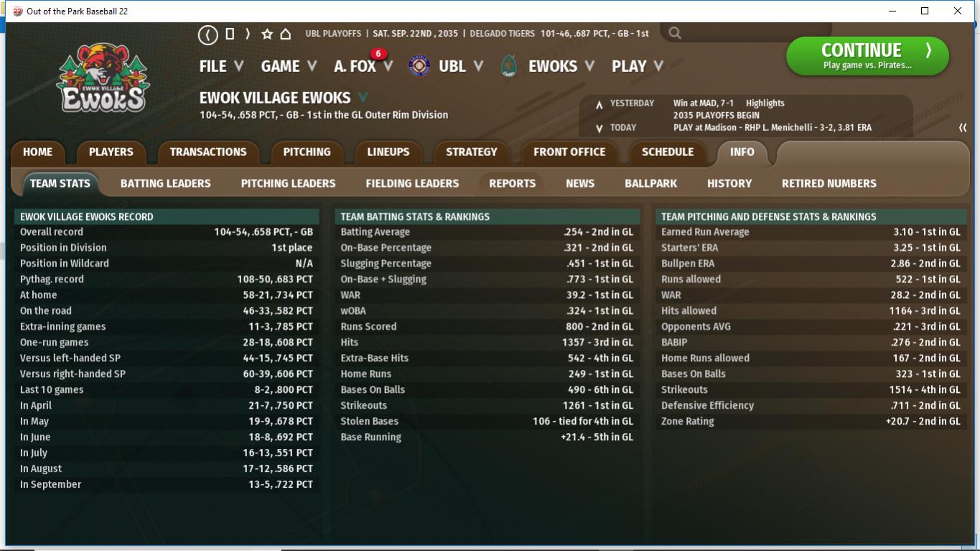
Task: Open the search magnifier icon
Action: point(674,33)
